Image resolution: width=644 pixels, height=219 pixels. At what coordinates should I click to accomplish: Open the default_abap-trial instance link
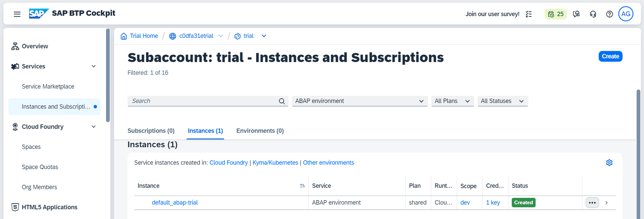coord(175,203)
